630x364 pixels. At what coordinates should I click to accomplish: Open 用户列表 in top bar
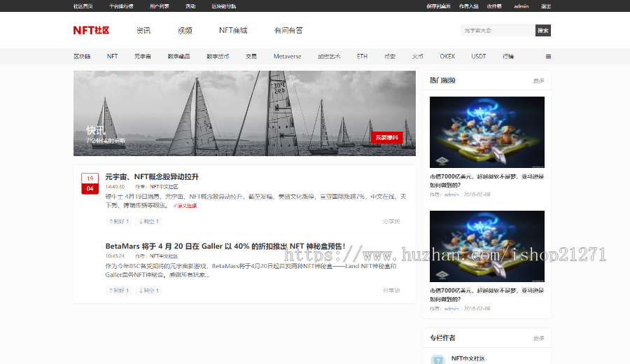click(x=160, y=6)
